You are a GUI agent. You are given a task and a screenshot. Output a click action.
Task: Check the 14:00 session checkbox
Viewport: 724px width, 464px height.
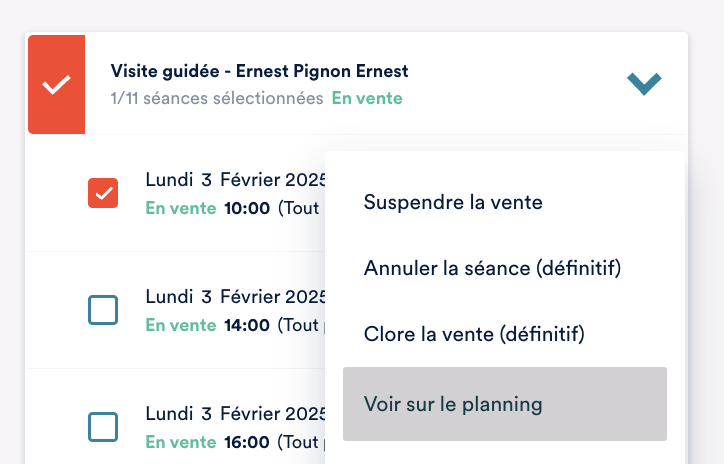pyautogui.click(x=103, y=310)
